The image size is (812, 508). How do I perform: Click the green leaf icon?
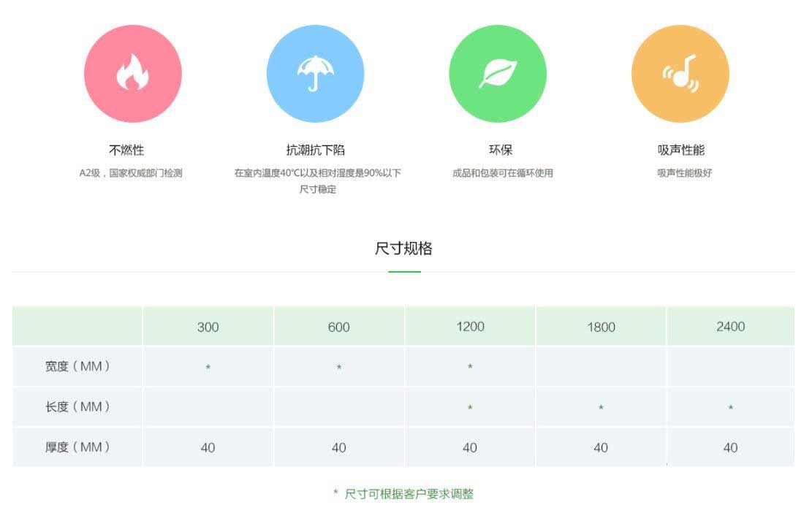coord(497,74)
